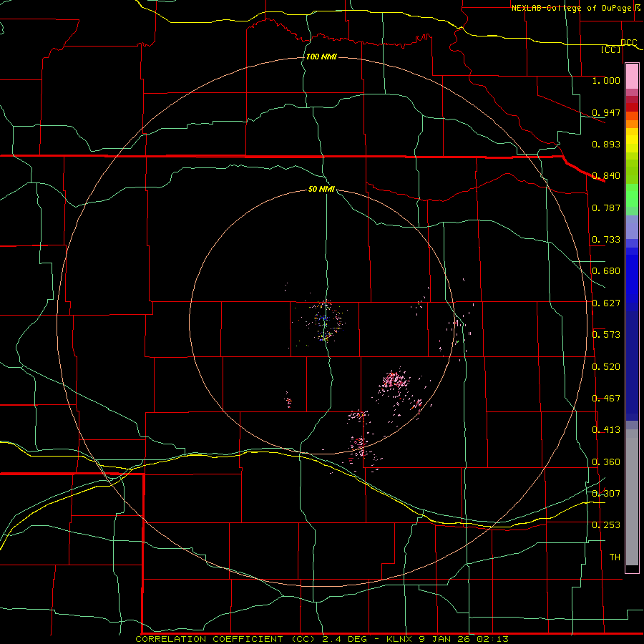Image resolution: width=644 pixels, height=644 pixels.
Task: Click the CORRELATION COEFFICIENT caption at the bottom
Action: click(x=321, y=639)
